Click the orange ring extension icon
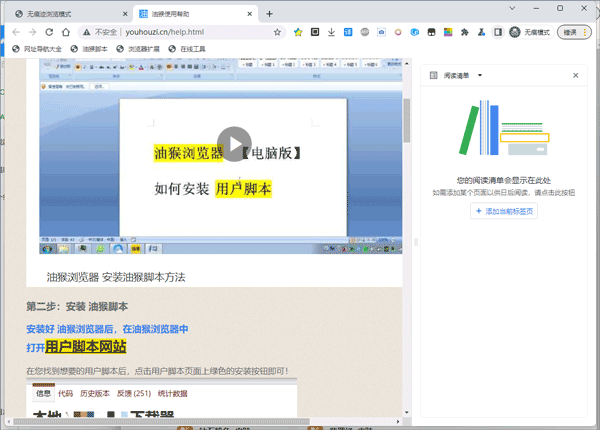This screenshot has height=430, width=600. coord(398,32)
